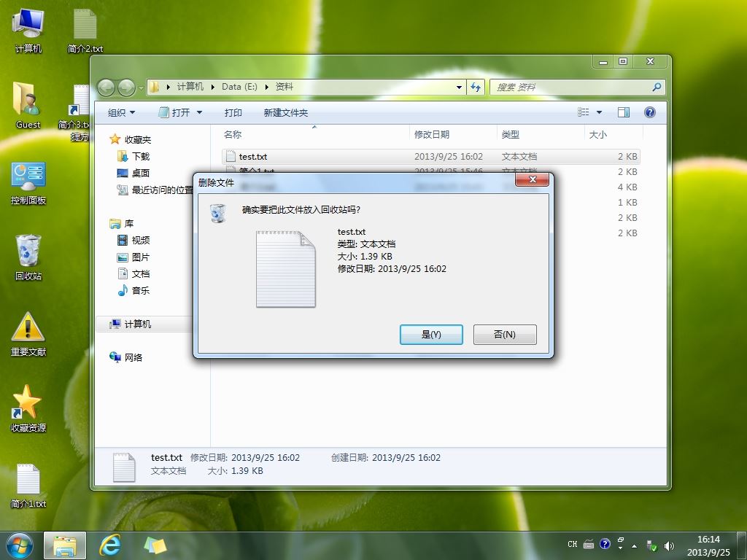
Task: Cancel deletion with the 否(N) button
Action: pyautogui.click(x=505, y=334)
